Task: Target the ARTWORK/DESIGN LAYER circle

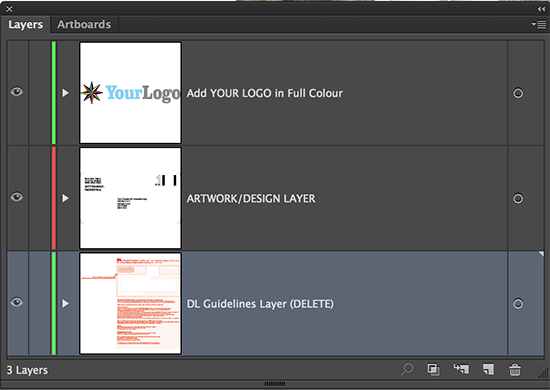Action: [518, 198]
